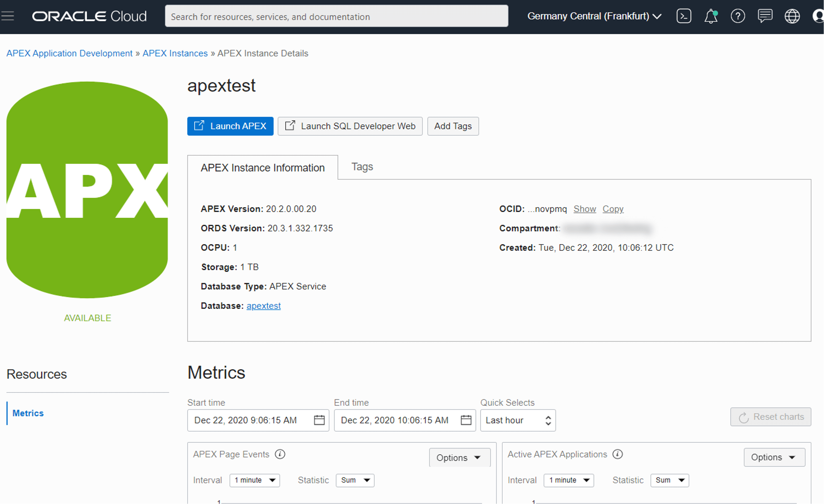Click the ORDS Version 20.3.1.332.1735 value
824x504 pixels.
[300, 228]
